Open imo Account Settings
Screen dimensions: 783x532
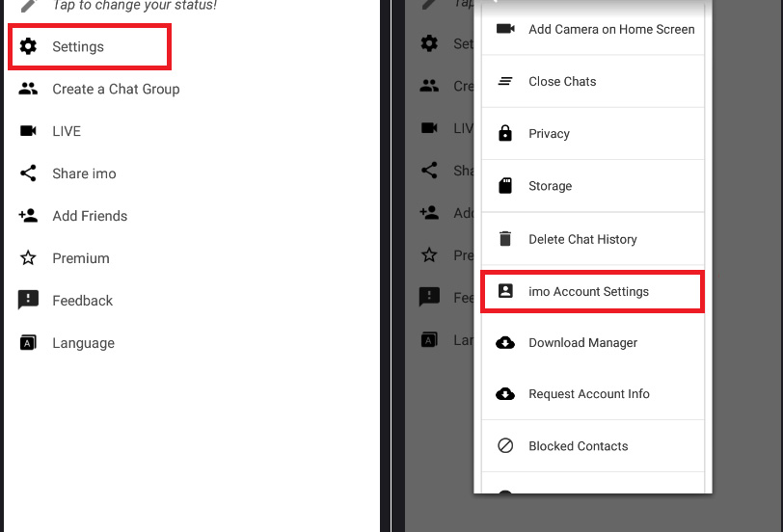coord(593,291)
